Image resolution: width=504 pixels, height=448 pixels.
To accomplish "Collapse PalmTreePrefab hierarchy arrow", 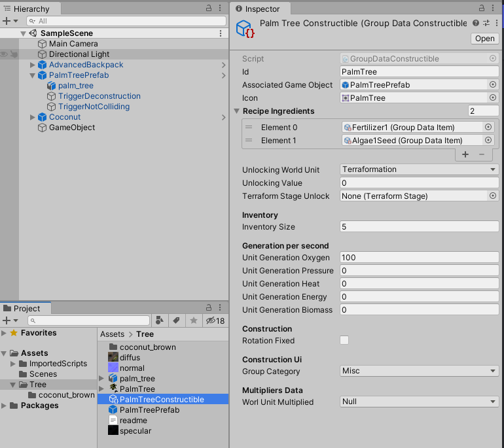I will pos(32,75).
